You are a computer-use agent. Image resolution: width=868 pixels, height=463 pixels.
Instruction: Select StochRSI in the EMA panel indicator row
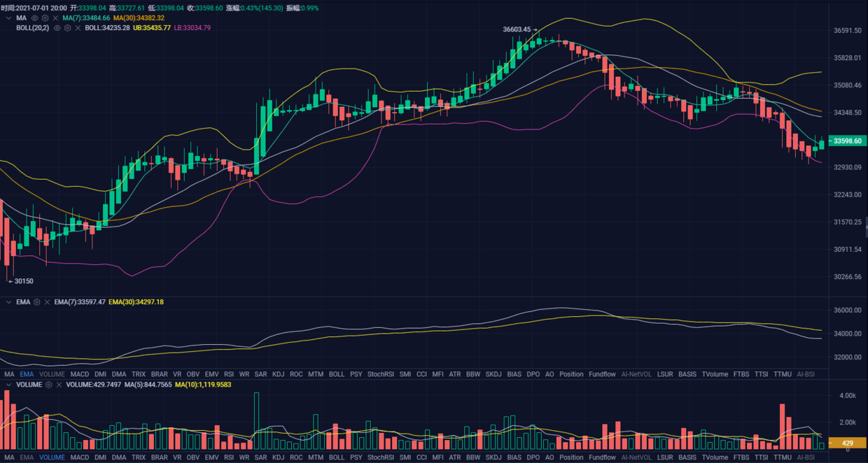[x=381, y=374]
